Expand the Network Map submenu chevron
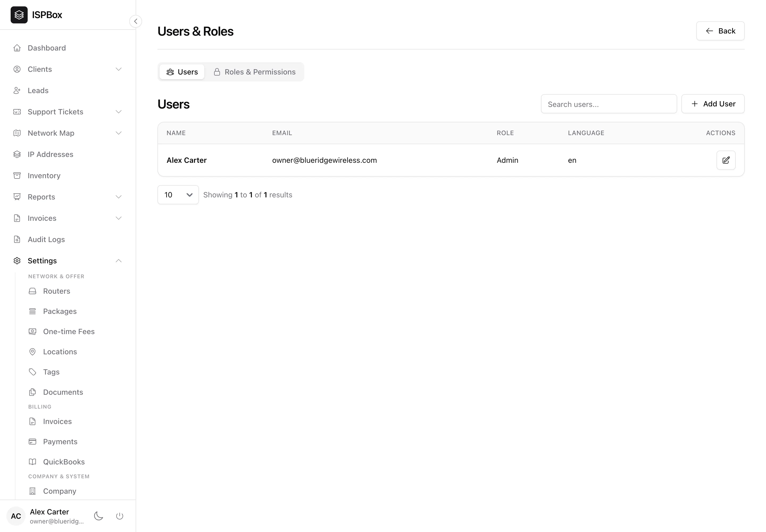Screen dimensions: 766x532 pyautogui.click(x=119, y=133)
